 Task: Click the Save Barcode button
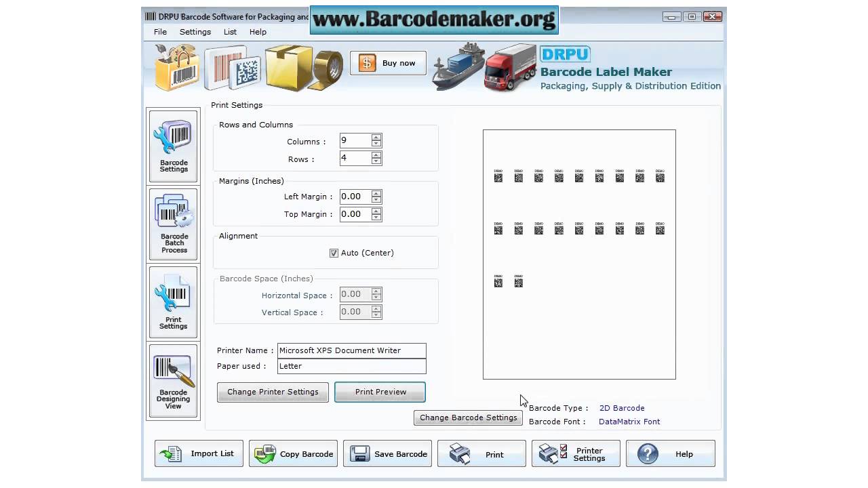tap(387, 453)
